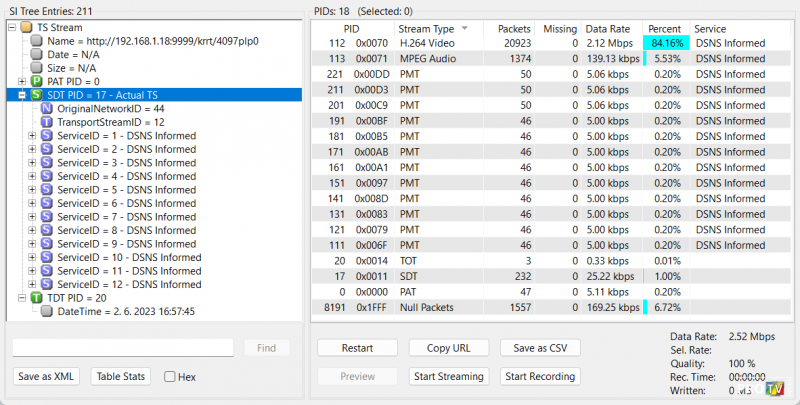800x405 pixels.
Task: Toggle the Hex checkbox
Action: point(170,377)
